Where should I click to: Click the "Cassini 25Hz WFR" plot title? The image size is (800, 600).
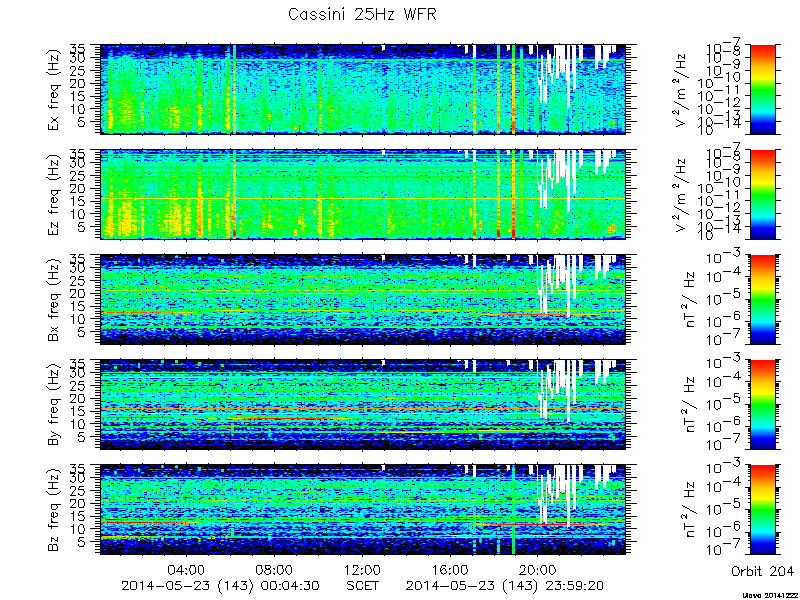click(362, 14)
